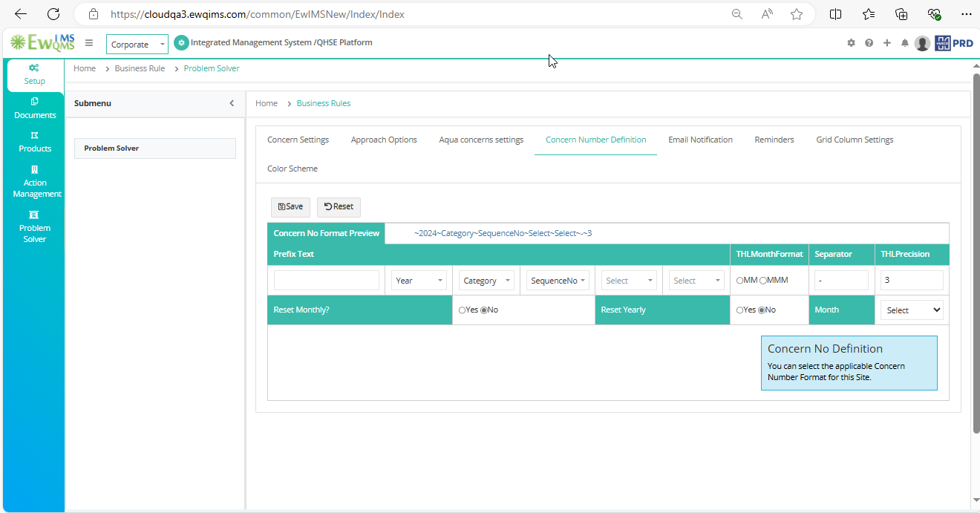Reload the page with refresh icon
980x513 pixels.
coord(53,14)
